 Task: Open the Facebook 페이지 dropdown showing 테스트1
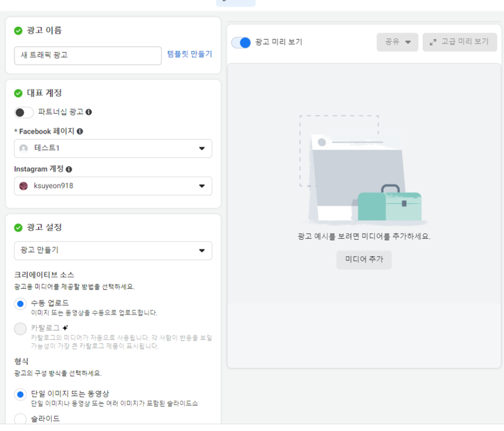[x=113, y=148]
